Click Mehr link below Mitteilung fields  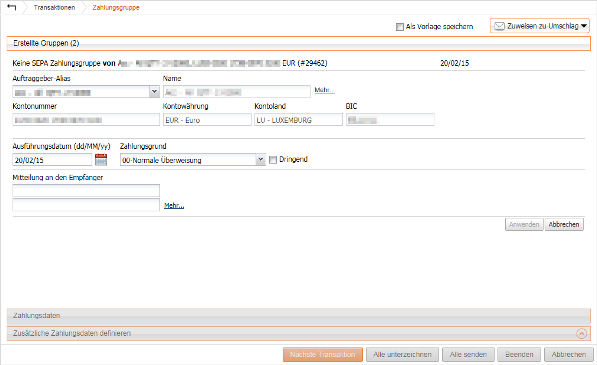pyautogui.click(x=174, y=206)
